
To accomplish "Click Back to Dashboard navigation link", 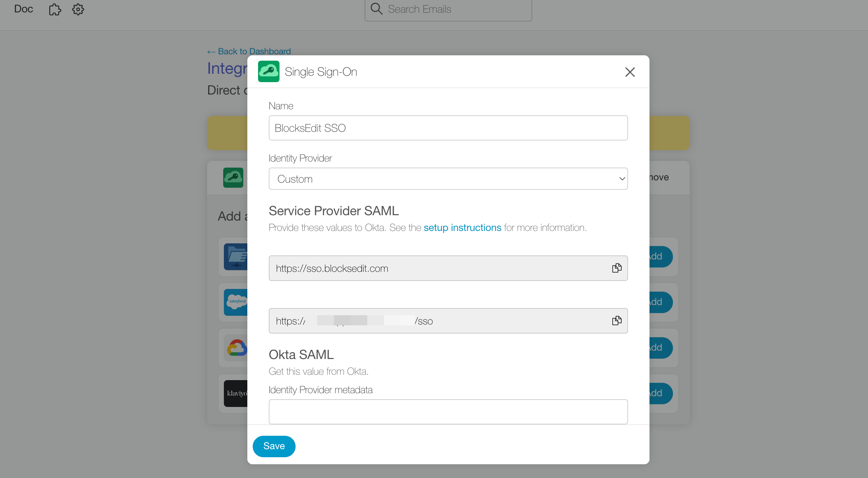I will pos(248,51).
